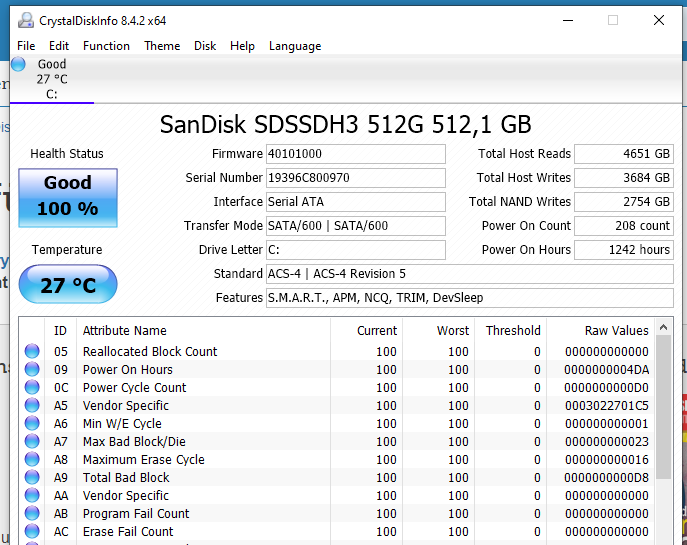The height and width of the screenshot is (545, 687).
Task: Open the Theme menu
Action: tap(162, 46)
